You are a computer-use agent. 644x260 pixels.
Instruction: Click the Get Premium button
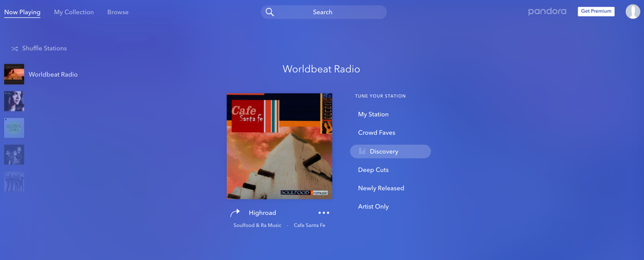click(596, 12)
